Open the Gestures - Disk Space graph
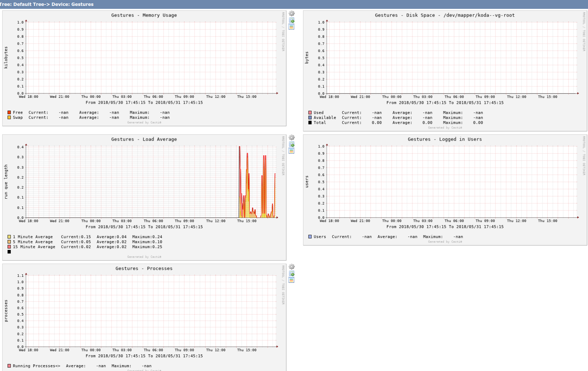The height and width of the screenshot is (371, 588). coord(445,71)
